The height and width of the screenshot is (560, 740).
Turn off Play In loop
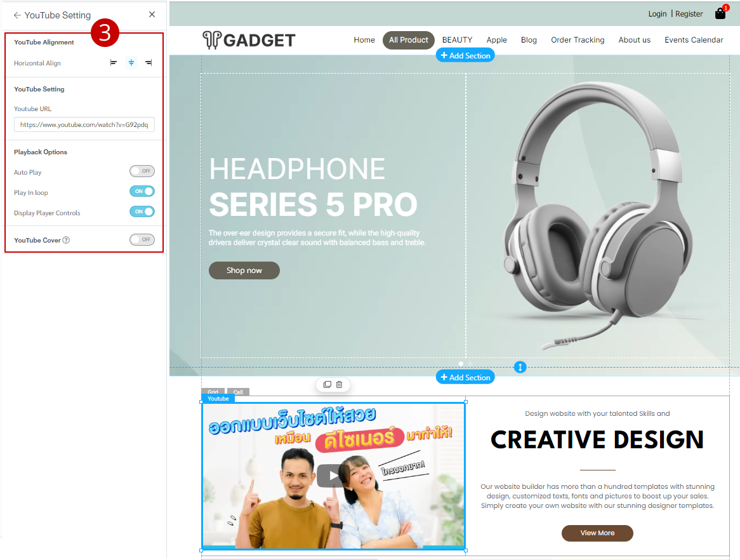click(142, 191)
